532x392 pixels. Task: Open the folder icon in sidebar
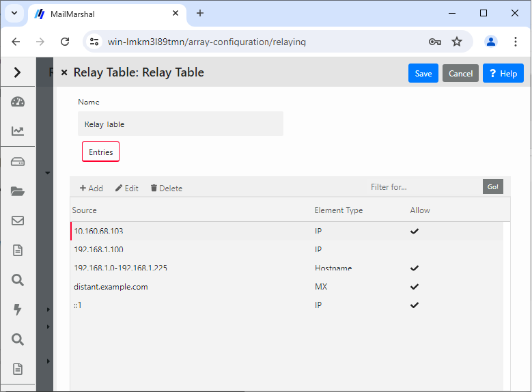point(18,191)
